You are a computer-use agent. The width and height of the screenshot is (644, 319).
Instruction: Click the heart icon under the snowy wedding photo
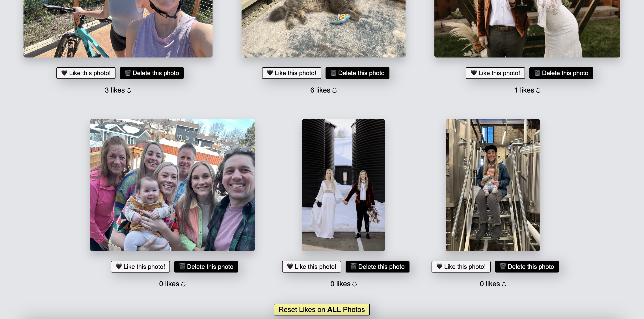click(x=290, y=267)
